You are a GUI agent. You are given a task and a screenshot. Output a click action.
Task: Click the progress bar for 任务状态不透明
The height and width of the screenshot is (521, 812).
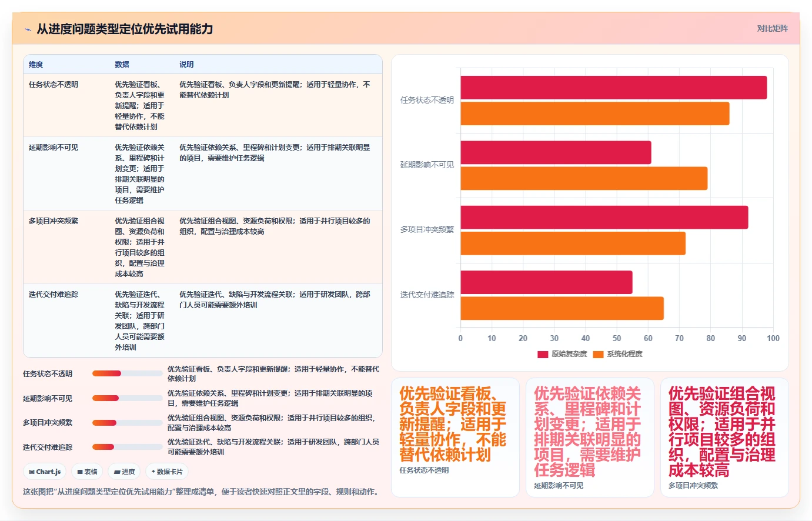(x=127, y=373)
